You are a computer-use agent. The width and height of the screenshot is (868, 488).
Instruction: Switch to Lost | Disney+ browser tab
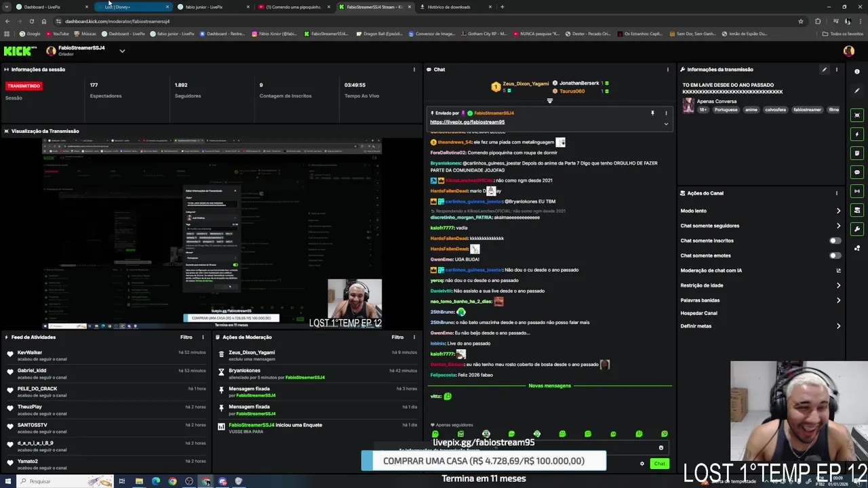coord(133,7)
